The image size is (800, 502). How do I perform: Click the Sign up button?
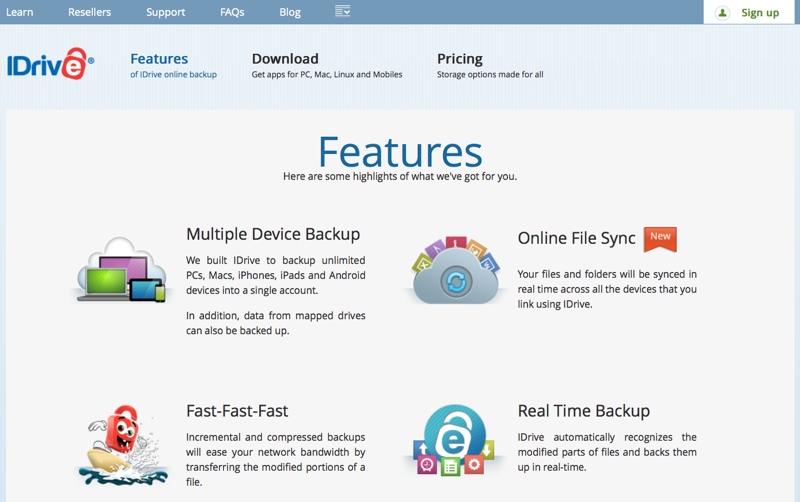[x=748, y=12]
